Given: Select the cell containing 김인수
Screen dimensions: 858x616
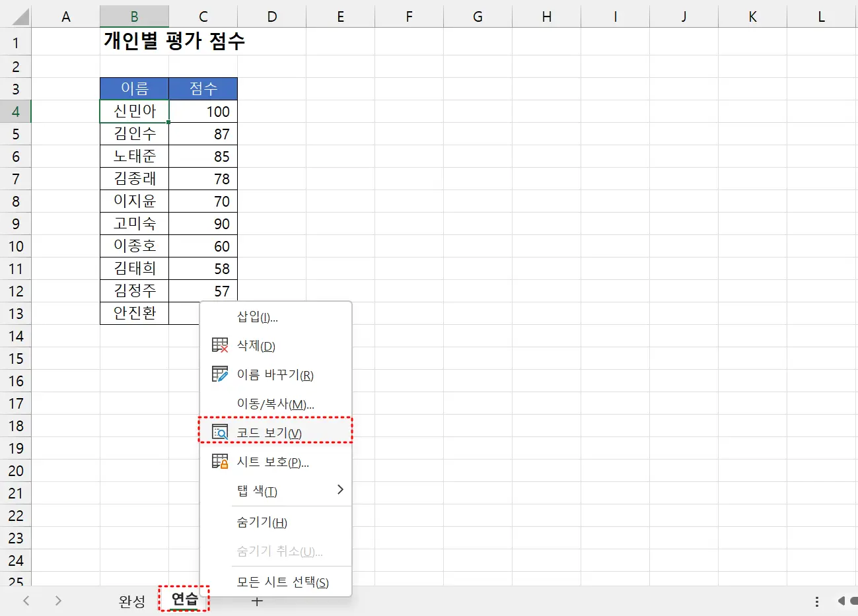Looking at the screenshot, I should tap(135, 134).
